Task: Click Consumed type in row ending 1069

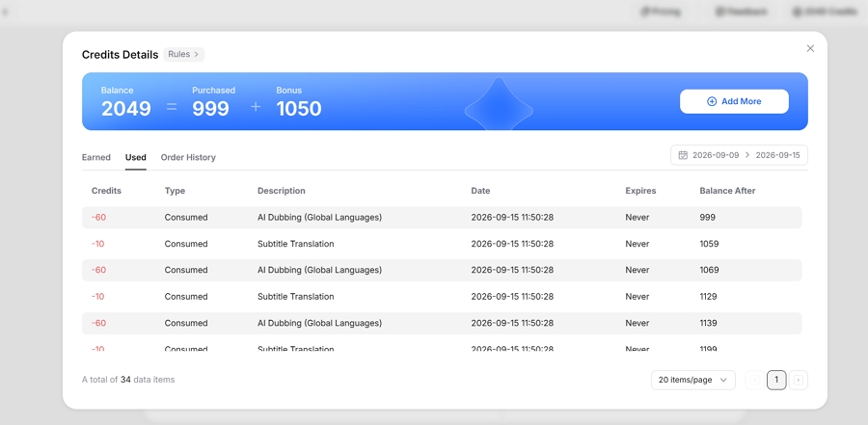Action: 186,270
